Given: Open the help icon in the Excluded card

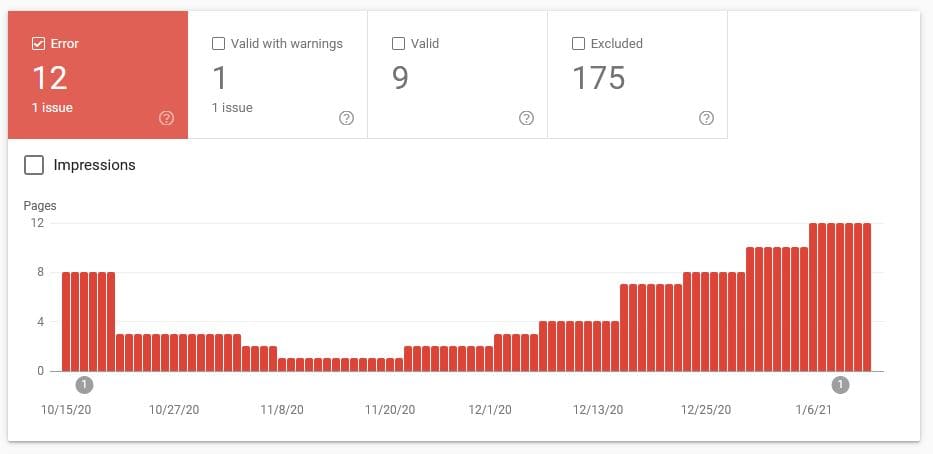Looking at the screenshot, I should (706, 118).
